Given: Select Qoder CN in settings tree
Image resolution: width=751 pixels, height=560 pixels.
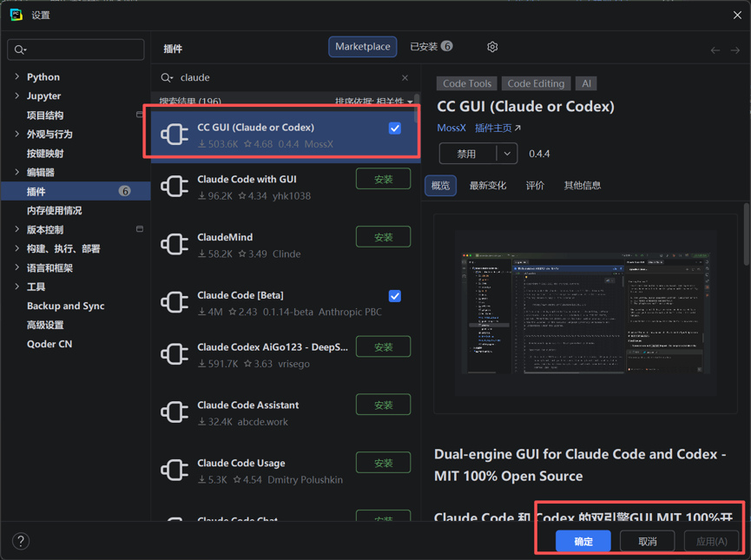Looking at the screenshot, I should click(x=49, y=344).
